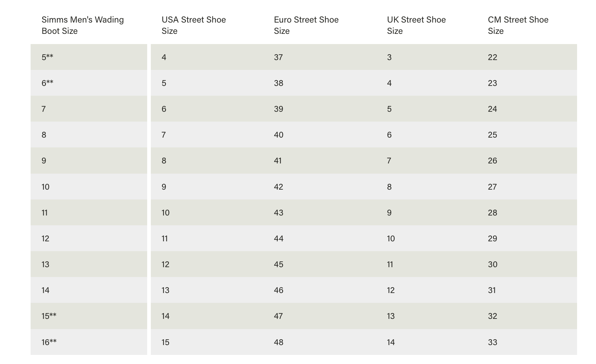The width and height of the screenshot is (596, 364).
Task: Click the USA Street Shoe Size header
Action: 193,25
